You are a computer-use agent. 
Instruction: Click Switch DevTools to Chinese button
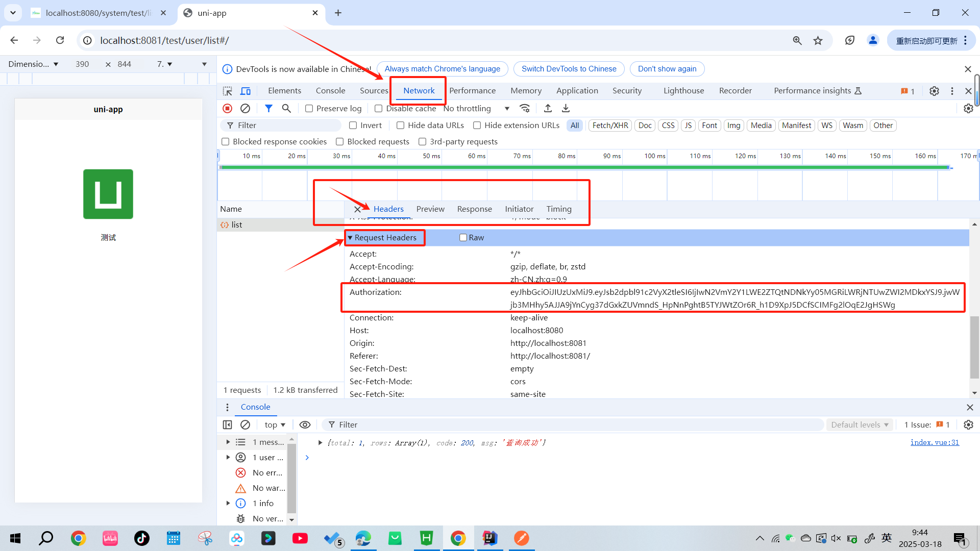pos(569,69)
